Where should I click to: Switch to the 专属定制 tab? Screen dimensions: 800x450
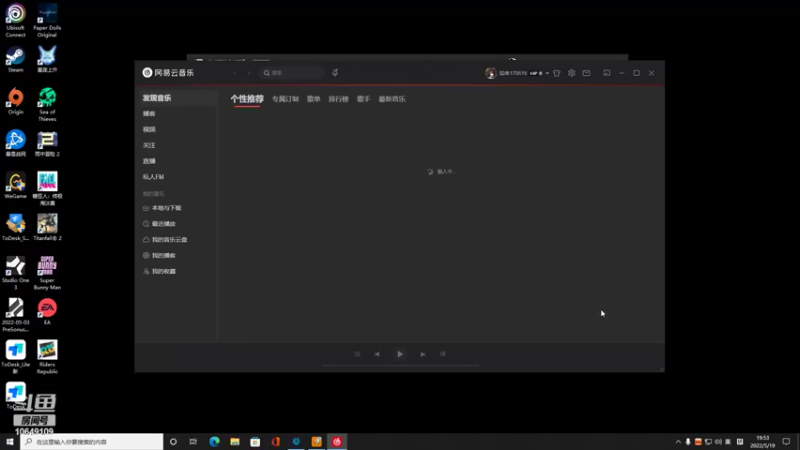(285, 99)
